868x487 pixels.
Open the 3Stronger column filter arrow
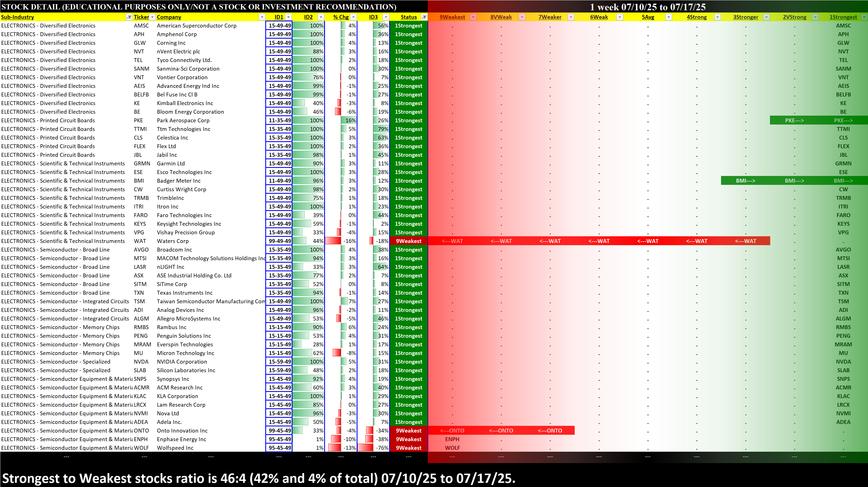click(x=766, y=17)
